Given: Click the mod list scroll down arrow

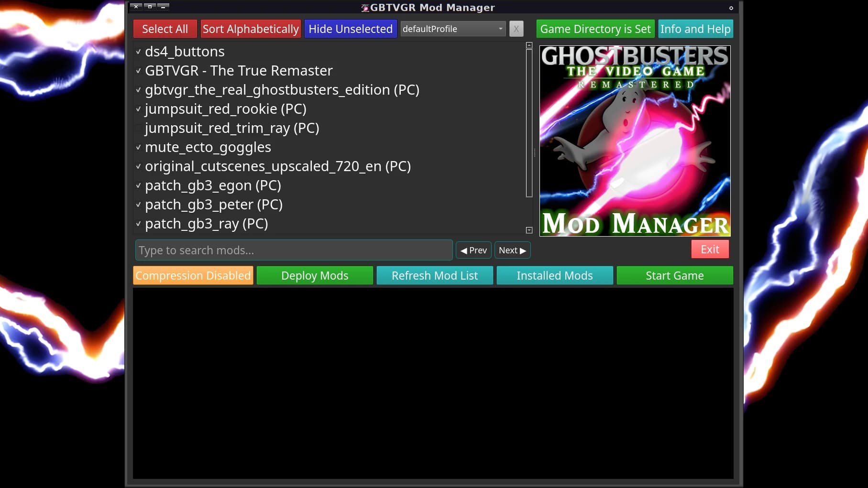Looking at the screenshot, I should click(529, 230).
